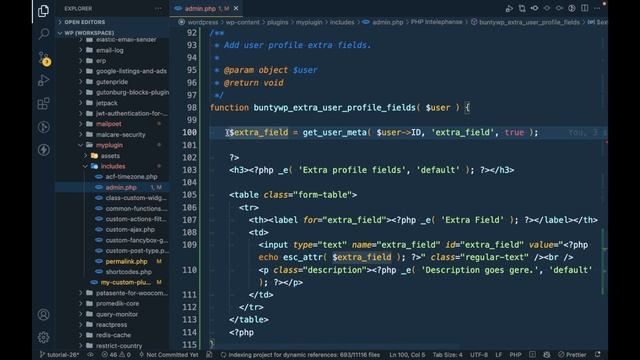Split the editor to the right
Screen dimensions: 640x360
pyautogui.click(x=584, y=8)
